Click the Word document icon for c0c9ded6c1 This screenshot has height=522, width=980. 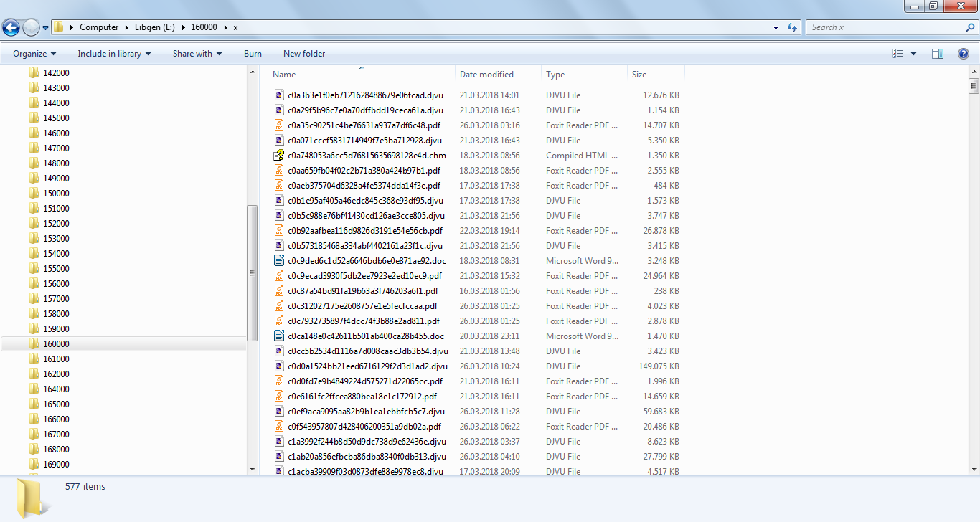[x=278, y=260]
